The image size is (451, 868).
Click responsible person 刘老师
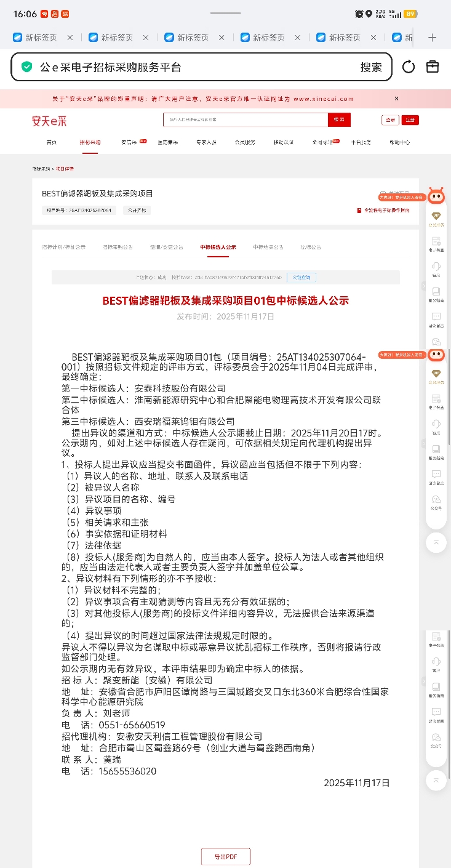click(x=117, y=713)
